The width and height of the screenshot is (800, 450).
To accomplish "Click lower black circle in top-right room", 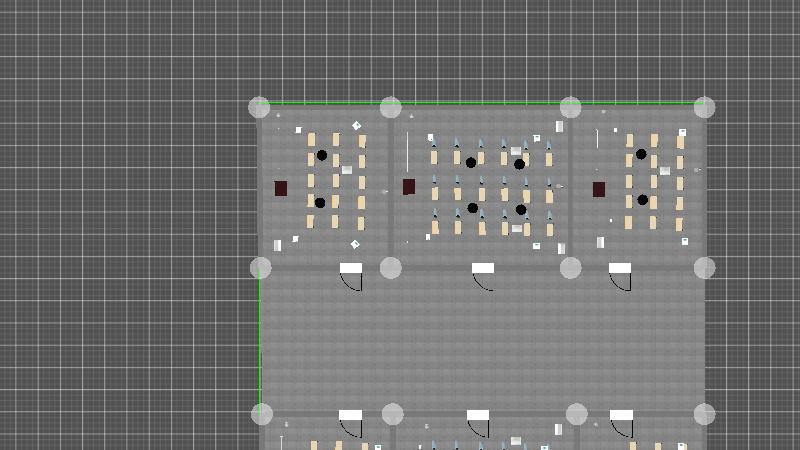I will coord(643,200).
